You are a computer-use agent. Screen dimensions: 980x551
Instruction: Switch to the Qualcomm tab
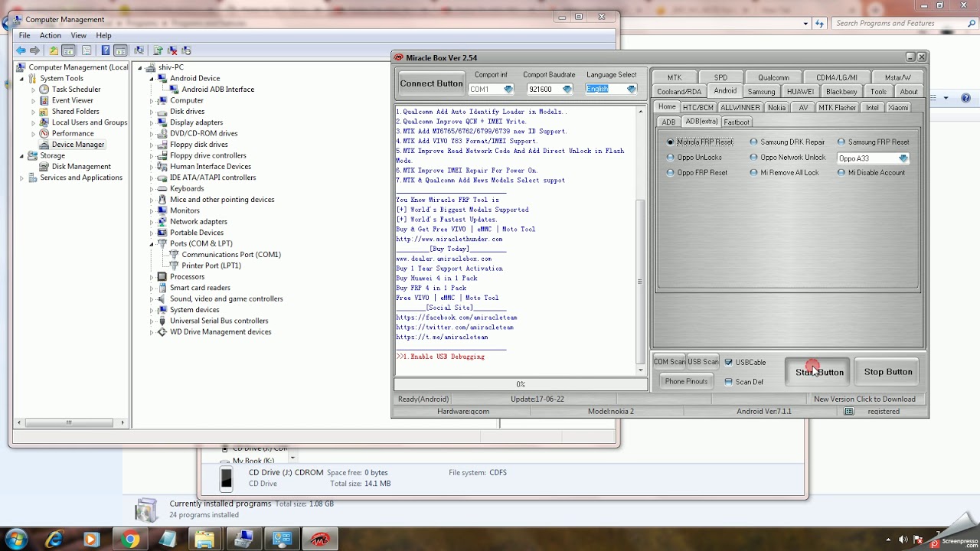(x=773, y=77)
